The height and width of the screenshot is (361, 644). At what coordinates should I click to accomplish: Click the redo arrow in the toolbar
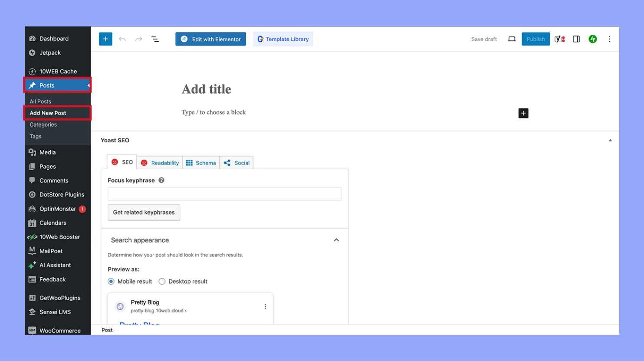coord(138,39)
